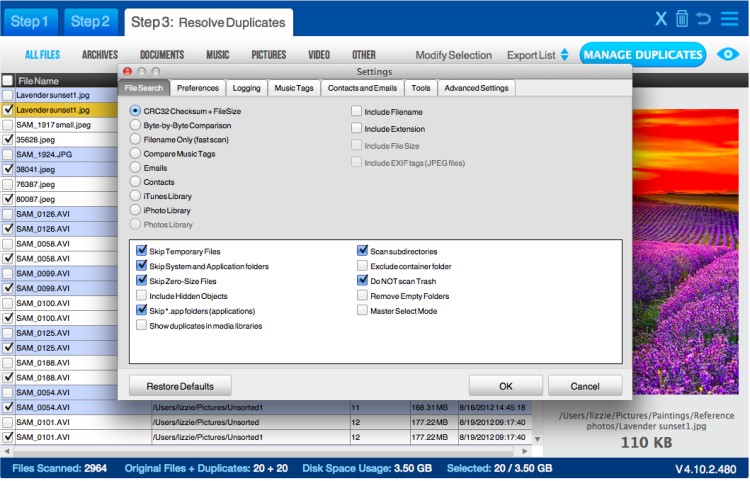Click the X clear icon in header

(x=661, y=19)
